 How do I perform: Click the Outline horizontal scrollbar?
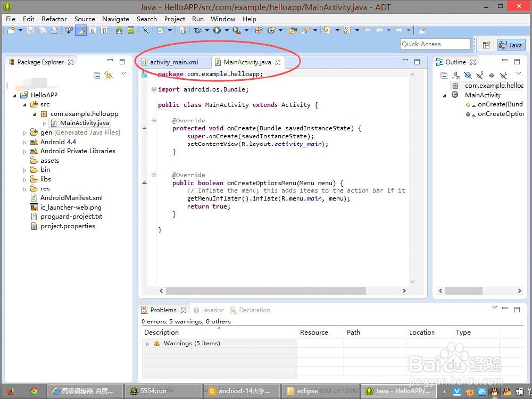pyautogui.click(x=463, y=291)
